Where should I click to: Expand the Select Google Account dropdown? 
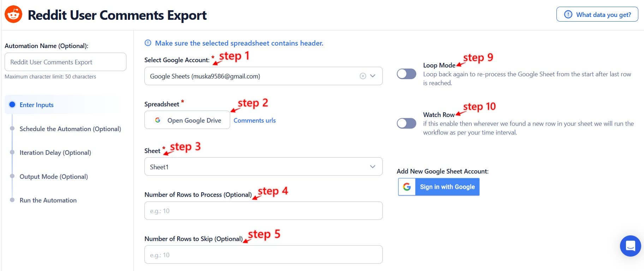(x=372, y=76)
